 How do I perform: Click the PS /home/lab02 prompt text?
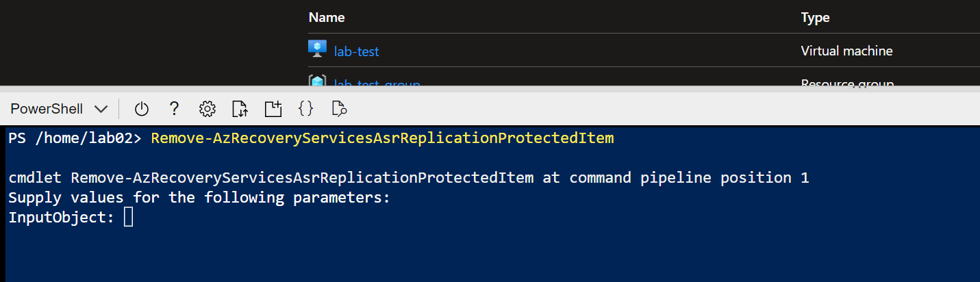click(75, 138)
